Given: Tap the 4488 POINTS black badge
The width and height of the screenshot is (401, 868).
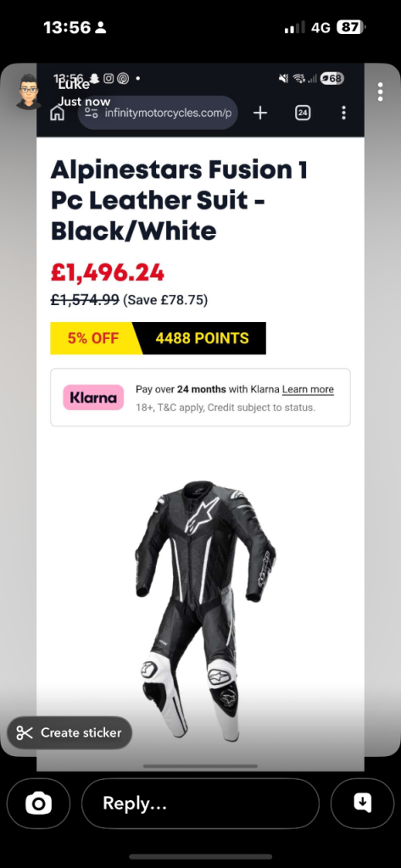Looking at the screenshot, I should click(202, 338).
